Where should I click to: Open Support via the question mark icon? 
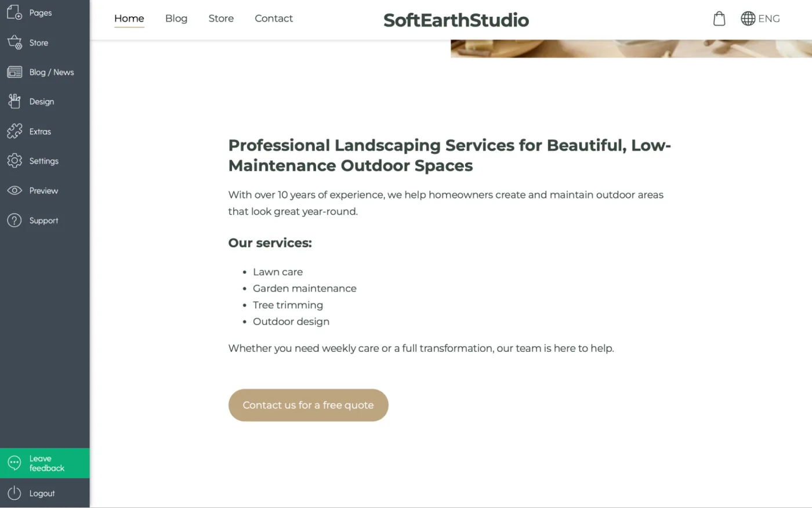(14, 220)
